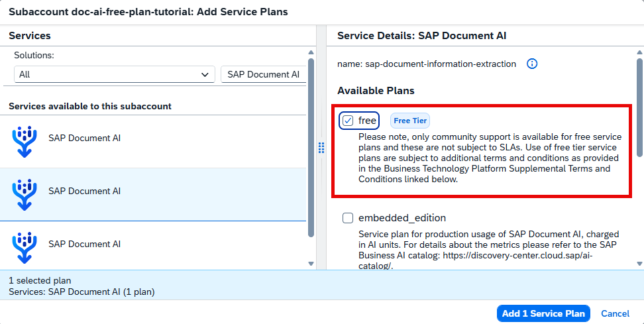Image resolution: width=644 pixels, height=324 pixels.
Task: Click the SAP Document AI search field
Action: [x=264, y=74]
